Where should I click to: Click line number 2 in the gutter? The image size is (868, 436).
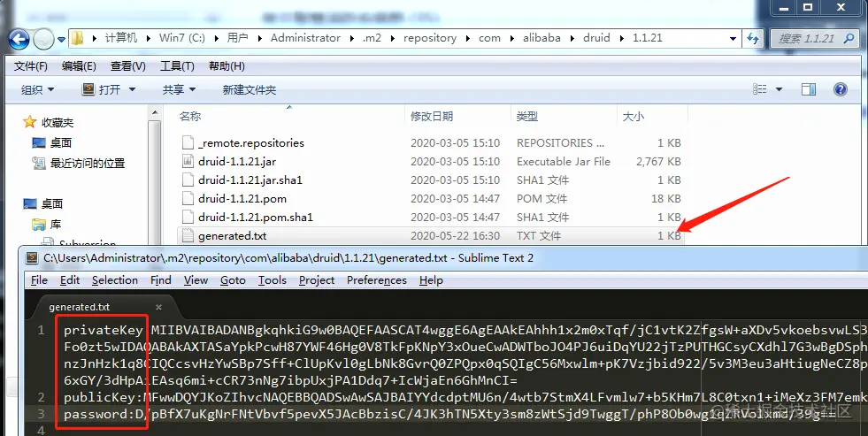tap(41, 397)
